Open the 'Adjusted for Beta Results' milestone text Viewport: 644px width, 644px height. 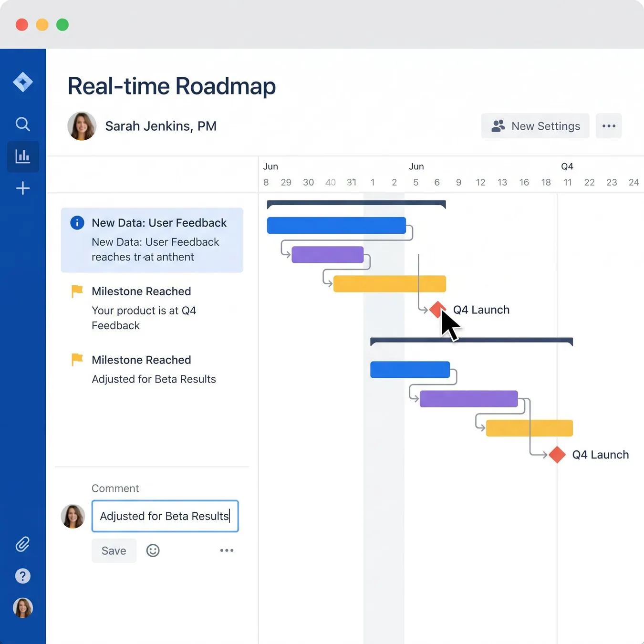(154, 379)
